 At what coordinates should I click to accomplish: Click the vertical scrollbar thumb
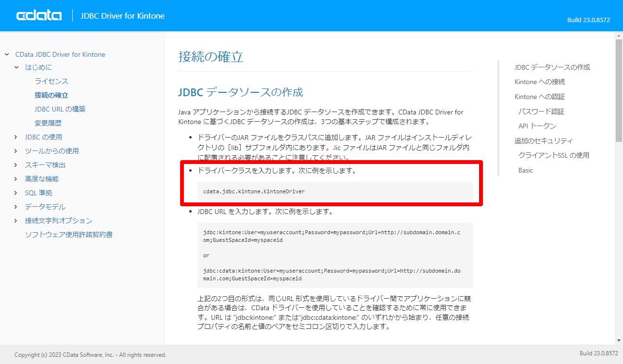pyautogui.click(x=619, y=91)
